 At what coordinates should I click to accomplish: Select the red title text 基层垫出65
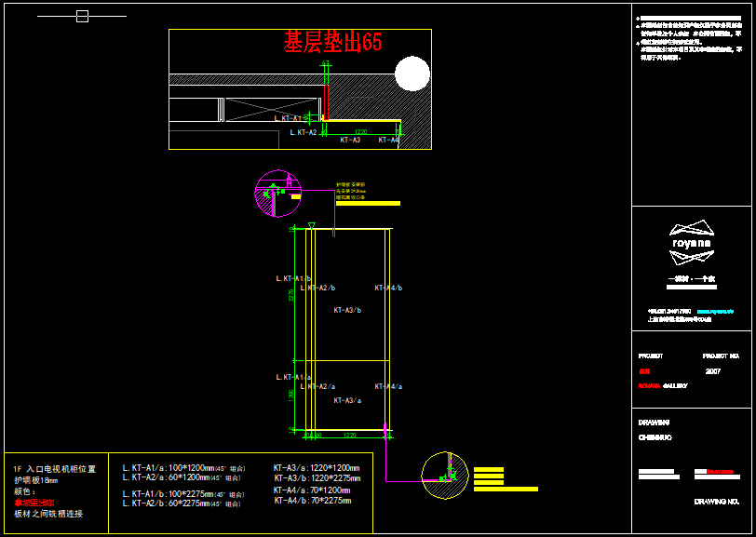click(332, 43)
